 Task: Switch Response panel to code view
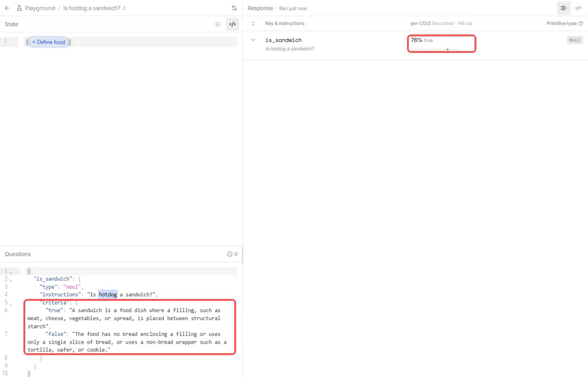pos(578,8)
